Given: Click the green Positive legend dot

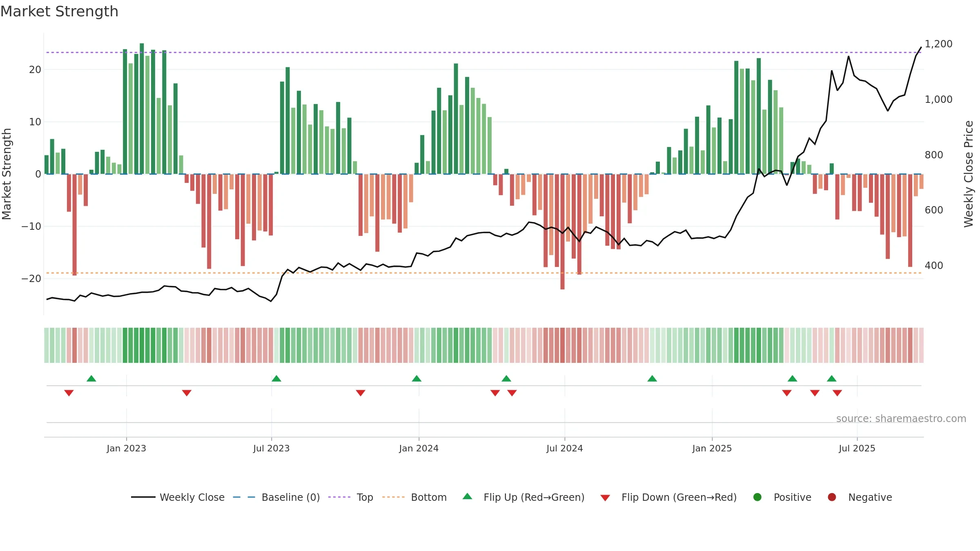Looking at the screenshot, I should coord(757,497).
